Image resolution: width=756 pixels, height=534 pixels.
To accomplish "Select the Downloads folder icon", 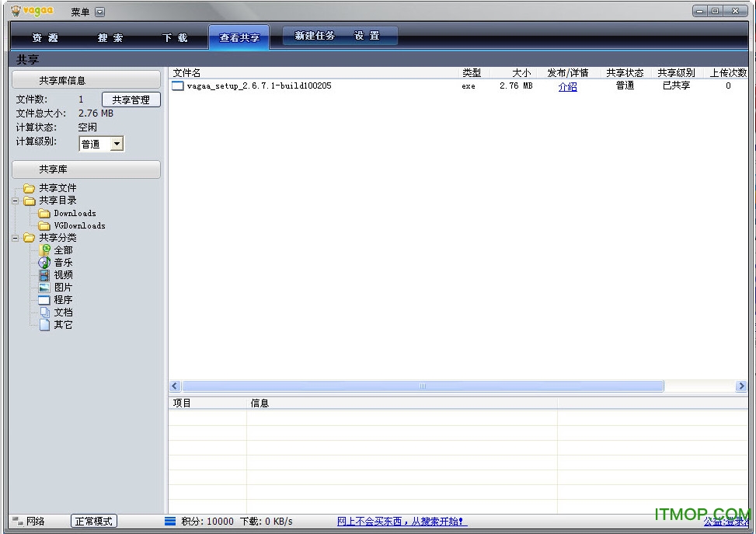I will click(x=44, y=213).
